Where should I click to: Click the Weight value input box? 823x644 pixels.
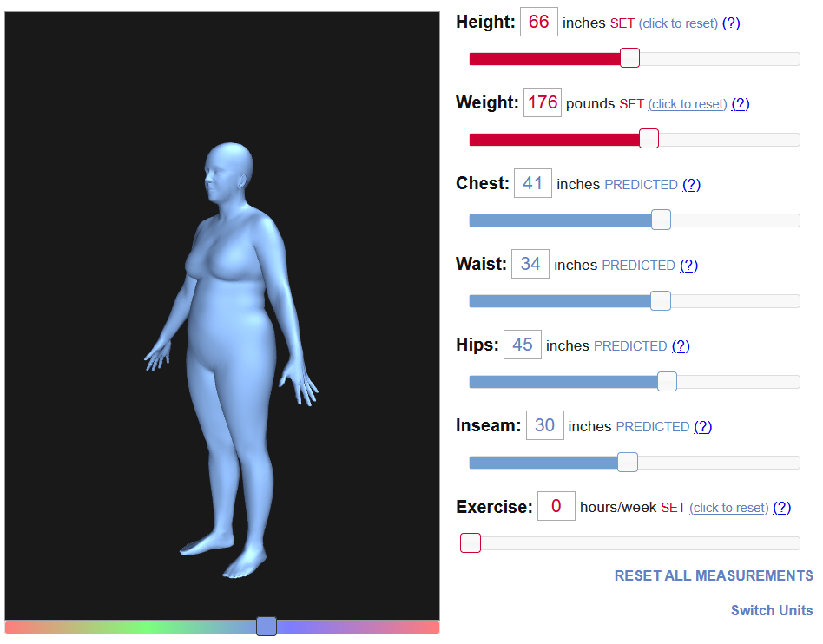543,102
